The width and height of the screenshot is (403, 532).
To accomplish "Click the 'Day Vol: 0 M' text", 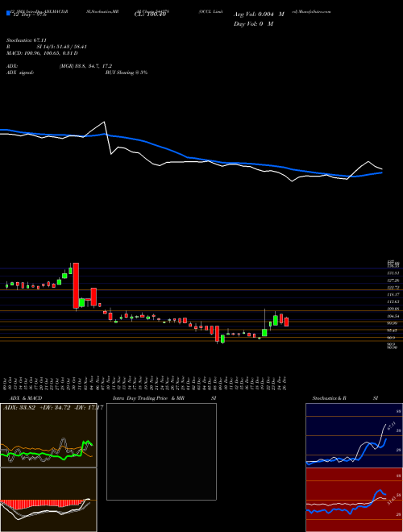I will tap(253, 24).
